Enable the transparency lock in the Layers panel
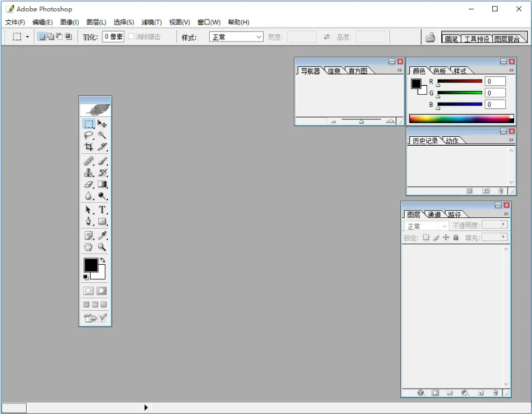 click(427, 237)
